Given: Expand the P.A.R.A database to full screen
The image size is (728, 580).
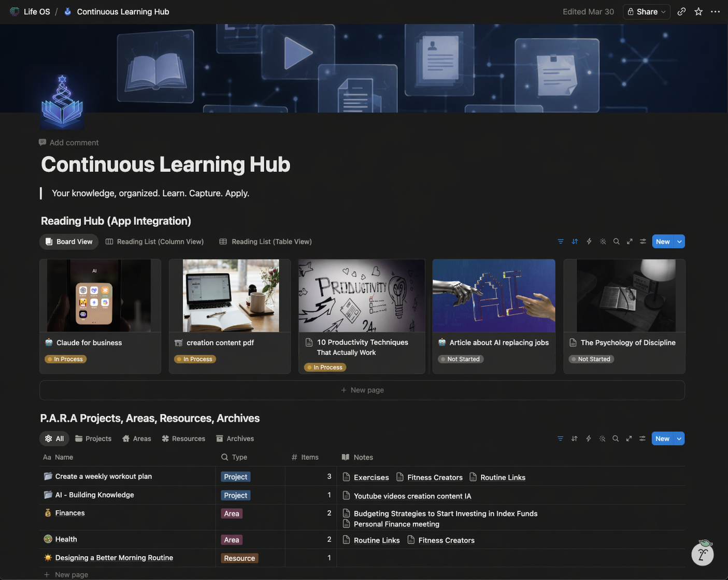Looking at the screenshot, I should [x=629, y=438].
